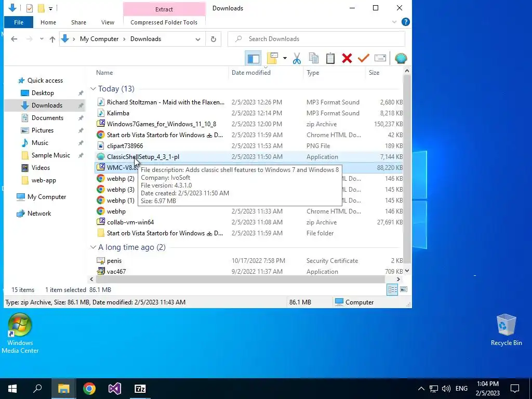Switch to large thumbnails view button

(x=404, y=289)
